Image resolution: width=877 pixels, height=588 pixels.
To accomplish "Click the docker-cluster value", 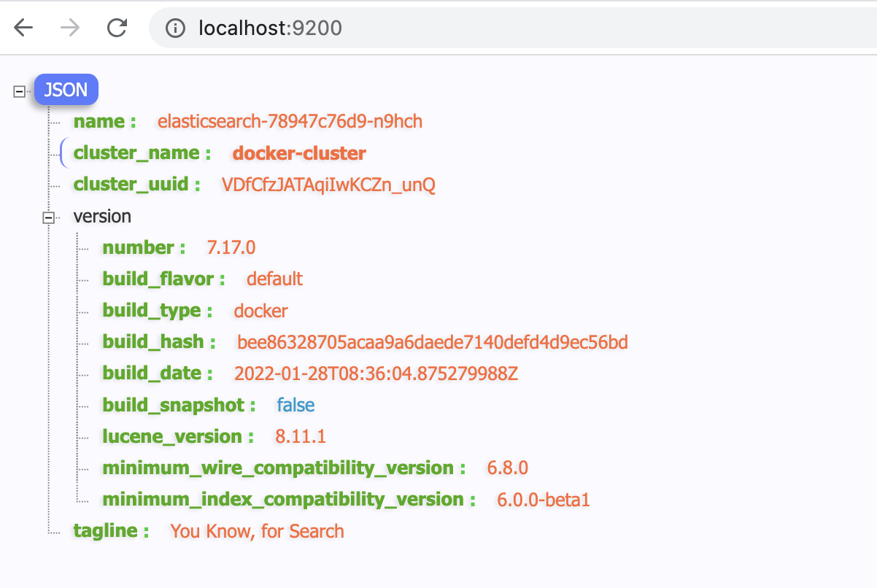I will tap(299, 153).
